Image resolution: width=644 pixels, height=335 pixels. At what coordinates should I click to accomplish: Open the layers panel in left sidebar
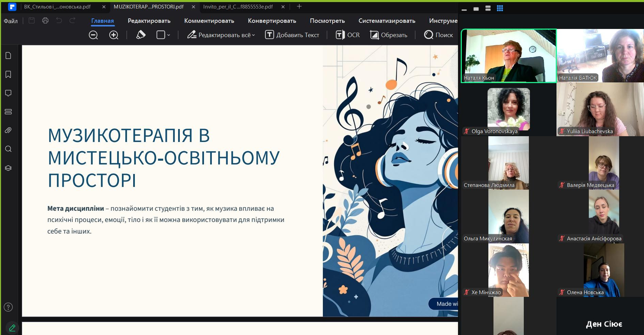9,168
